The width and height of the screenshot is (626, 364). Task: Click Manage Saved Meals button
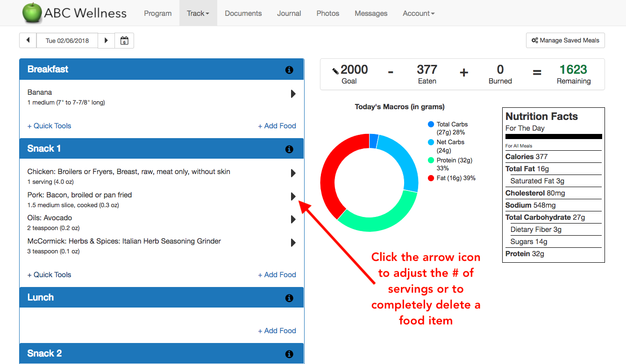click(565, 41)
